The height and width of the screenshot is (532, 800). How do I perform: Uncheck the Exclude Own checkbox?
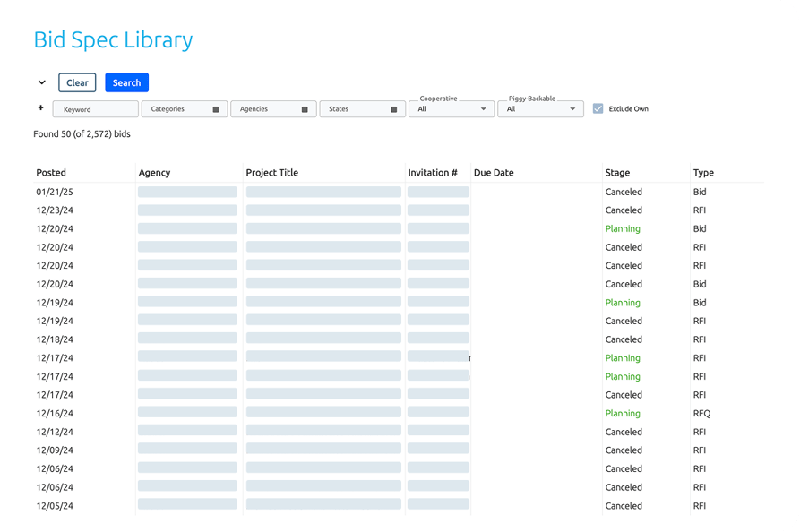(x=598, y=108)
